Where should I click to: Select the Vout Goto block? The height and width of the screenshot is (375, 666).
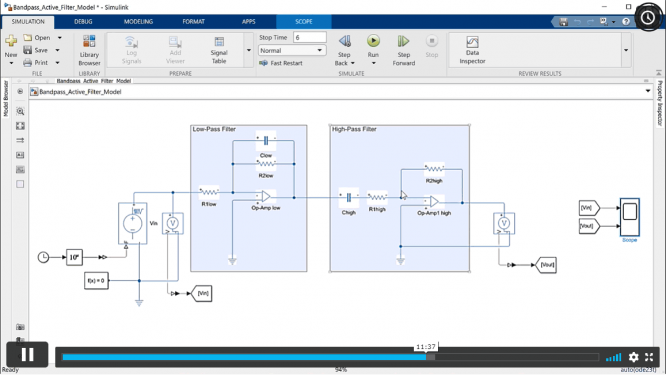click(546, 265)
